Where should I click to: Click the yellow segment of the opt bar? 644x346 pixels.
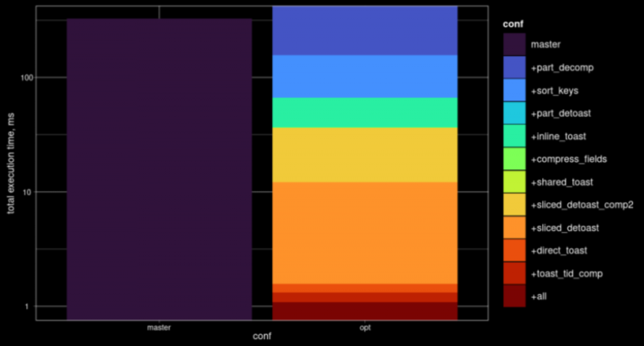point(365,155)
